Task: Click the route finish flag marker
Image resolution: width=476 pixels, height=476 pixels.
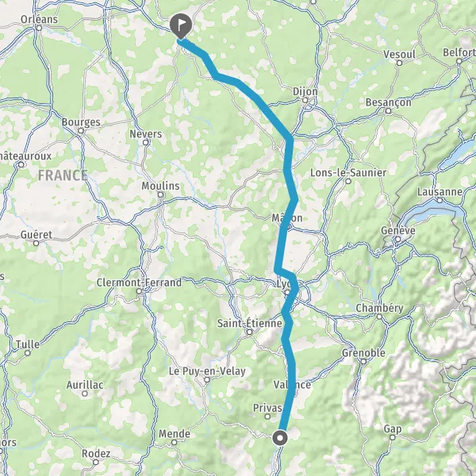Action: [181, 26]
